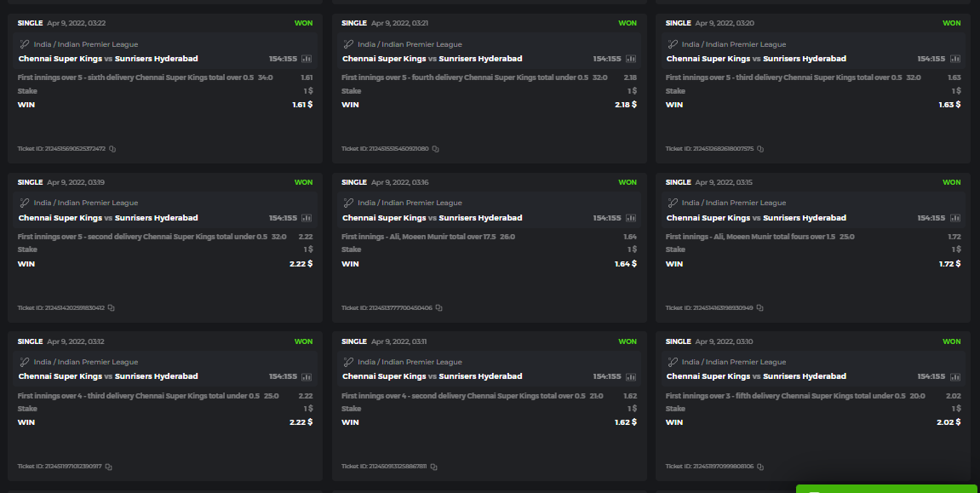Open match statistics icon on 03:19 bet
Image resolution: width=980 pixels, height=493 pixels.
point(307,218)
